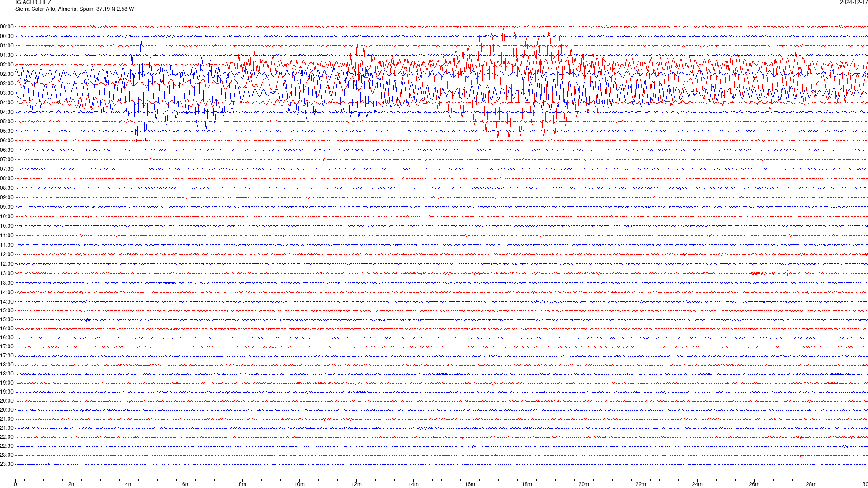Click the 24m tick on time axis

[697, 484]
